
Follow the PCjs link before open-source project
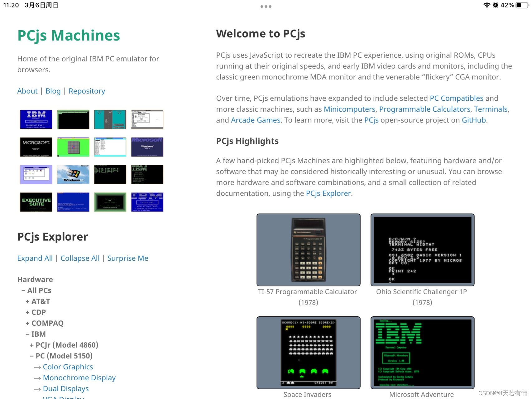click(x=371, y=120)
